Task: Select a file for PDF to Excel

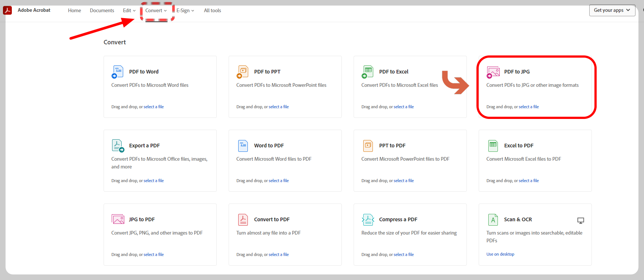Action: pyautogui.click(x=404, y=107)
